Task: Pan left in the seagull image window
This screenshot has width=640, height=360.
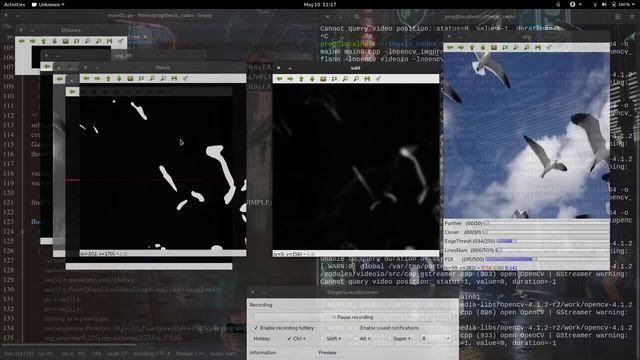Action: pyautogui.click(x=450, y=47)
